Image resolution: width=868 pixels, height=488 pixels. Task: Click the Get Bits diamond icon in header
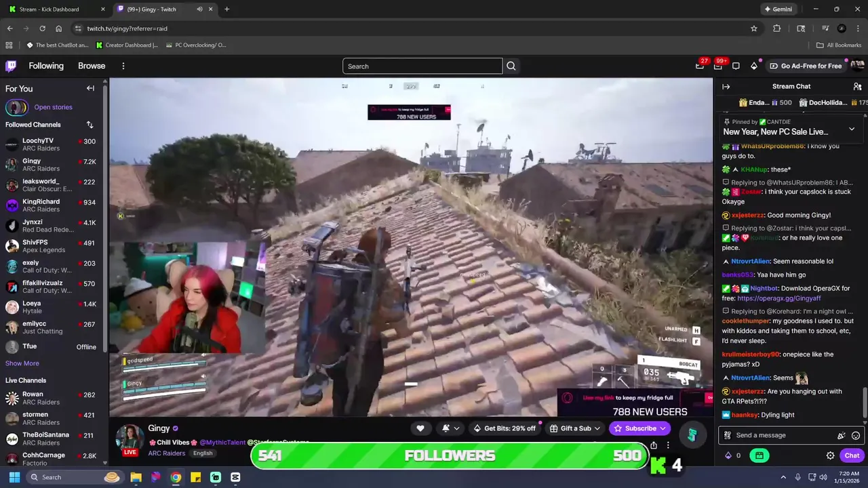pos(753,66)
